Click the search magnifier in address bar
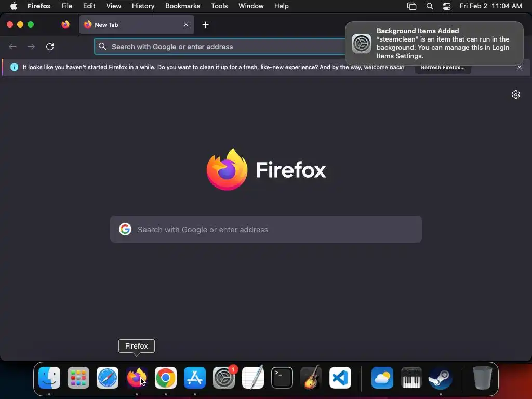The height and width of the screenshot is (399, 532). click(102, 46)
